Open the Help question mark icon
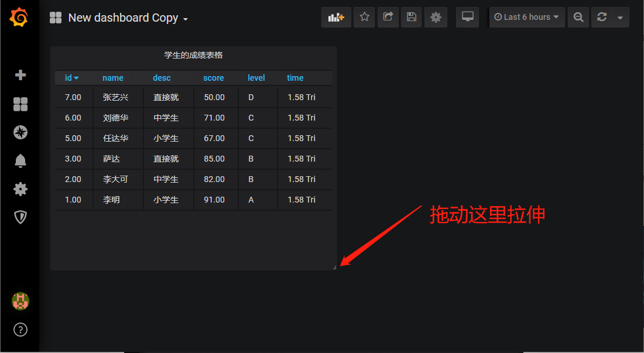Screen dimensions: 644x353 point(20,330)
